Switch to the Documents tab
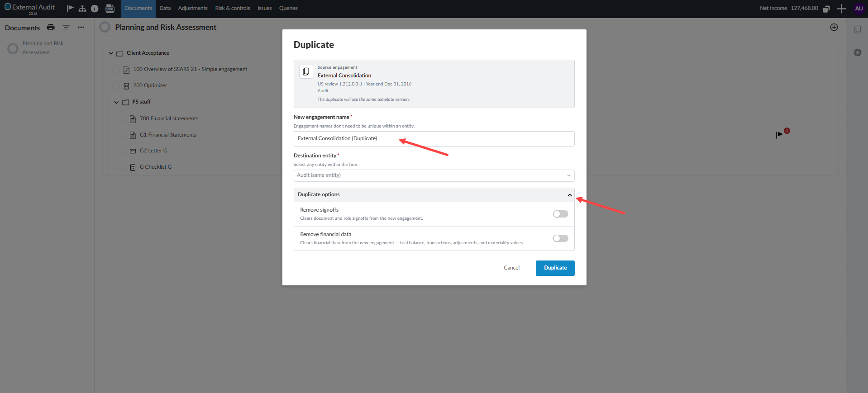The height and width of the screenshot is (393, 868). pos(138,9)
